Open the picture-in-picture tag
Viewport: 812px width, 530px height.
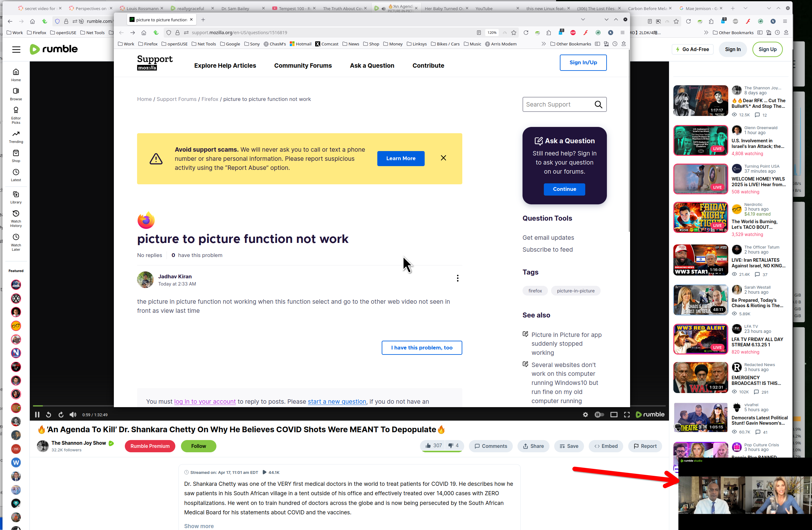tap(576, 291)
